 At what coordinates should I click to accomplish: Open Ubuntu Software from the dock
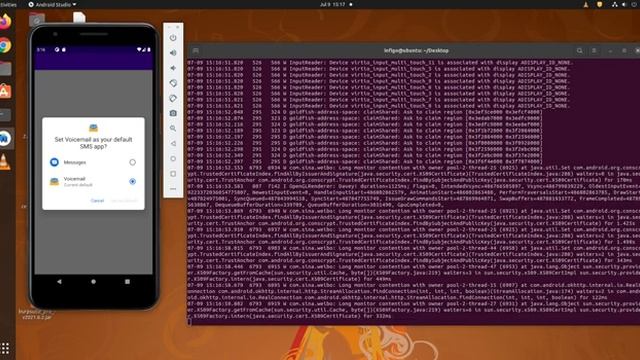click(x=5, y=91)
